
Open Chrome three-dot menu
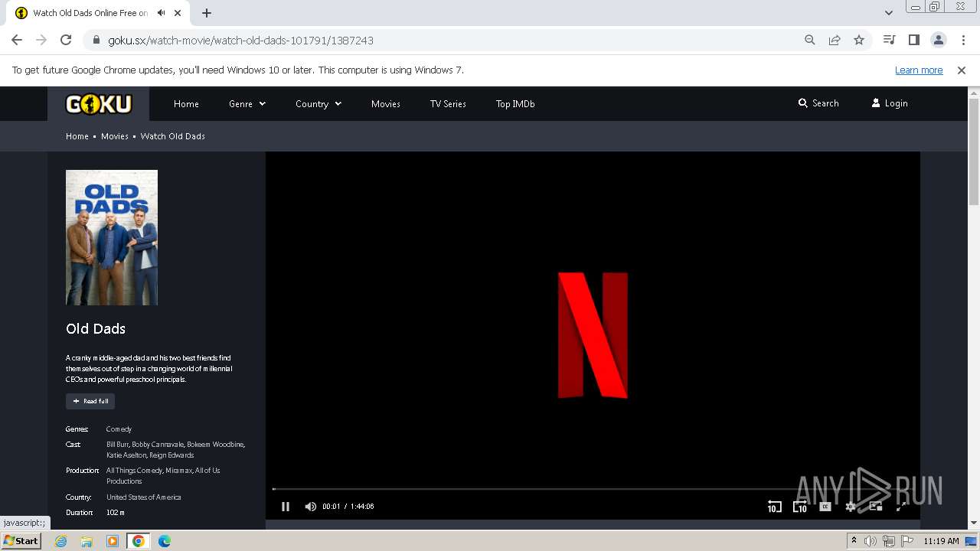click(962, 40)
